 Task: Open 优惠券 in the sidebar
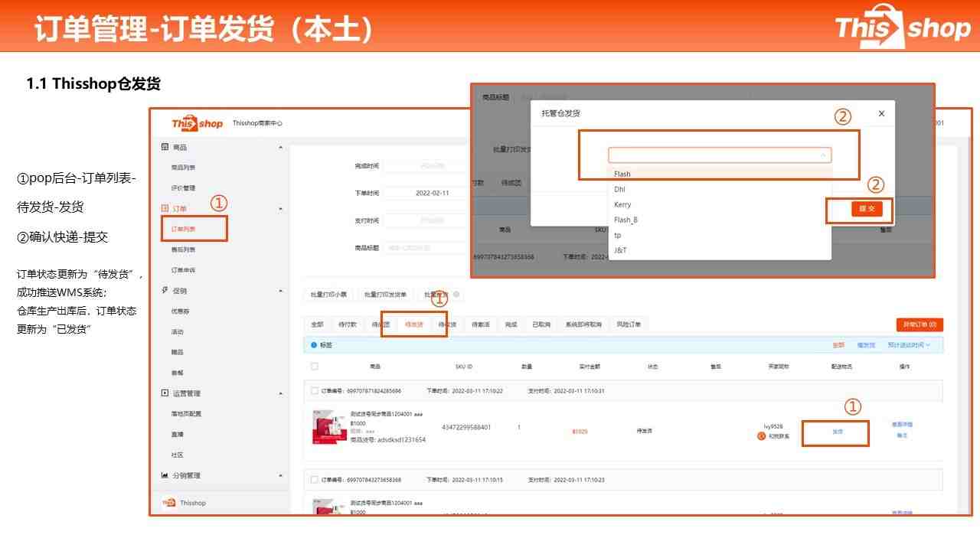point(180,311)
